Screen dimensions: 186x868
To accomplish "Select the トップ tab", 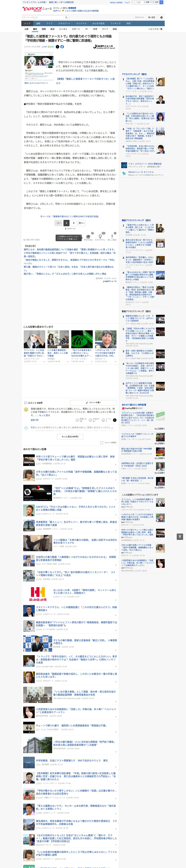I will click(27, 24).
